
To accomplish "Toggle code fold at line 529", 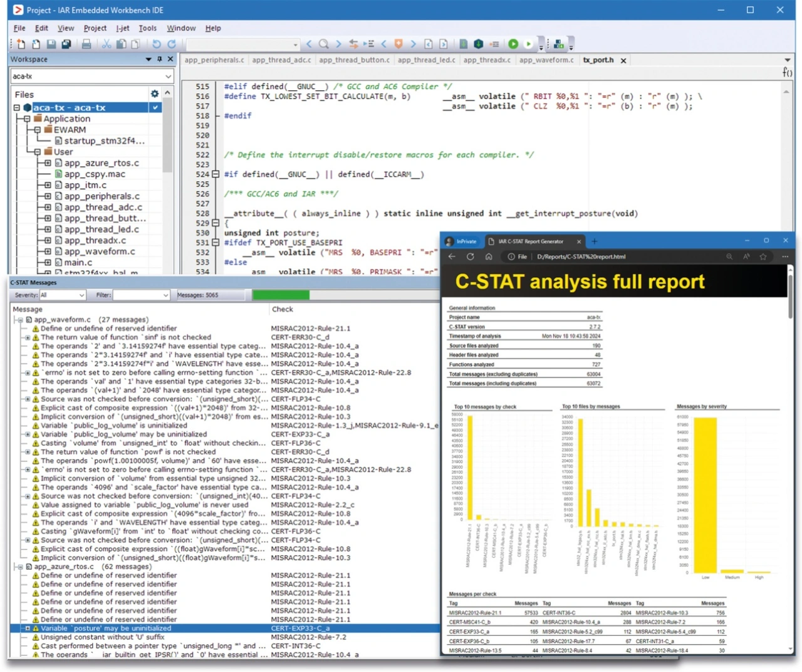I will 216,223.
